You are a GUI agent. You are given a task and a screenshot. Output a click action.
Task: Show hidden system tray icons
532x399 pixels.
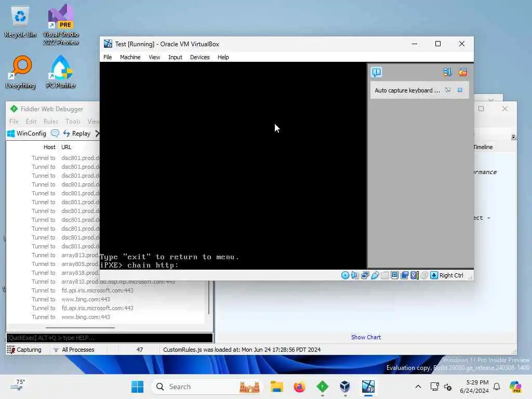pos(418,387)
